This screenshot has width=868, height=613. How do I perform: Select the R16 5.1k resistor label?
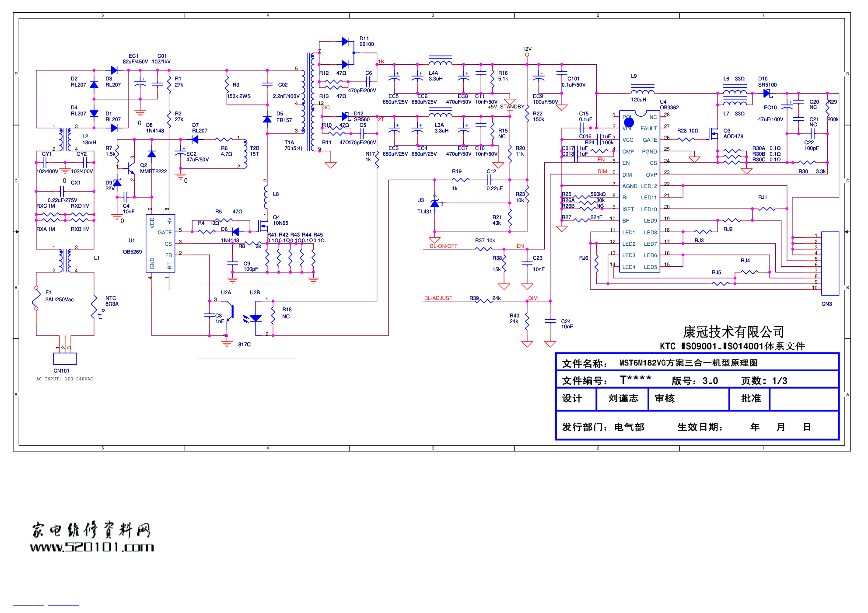click(503, 76)
